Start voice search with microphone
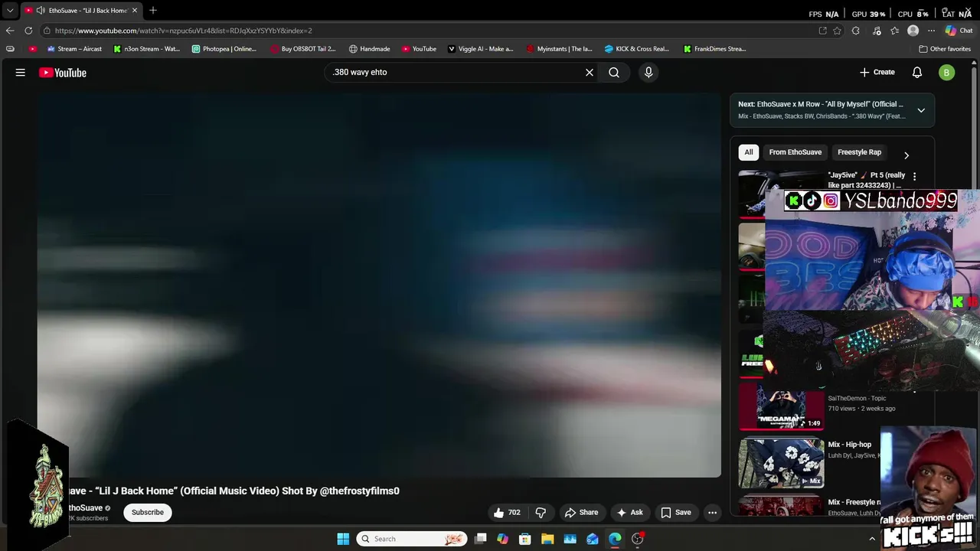 648,72
